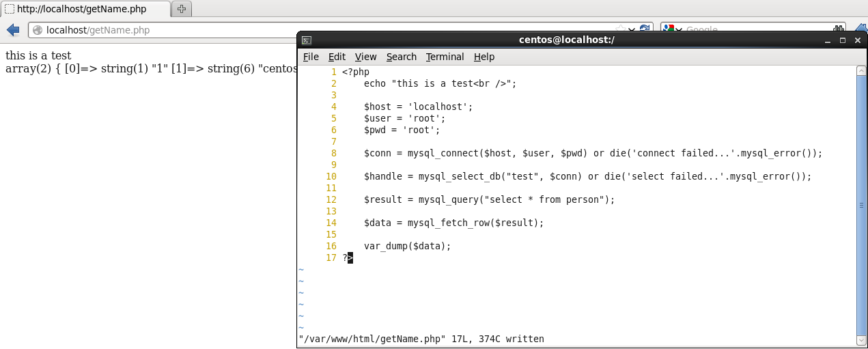Open the URL history dropdown arrow
The height and width of the screenshot is (349, 868).
[x=632, y=30]
